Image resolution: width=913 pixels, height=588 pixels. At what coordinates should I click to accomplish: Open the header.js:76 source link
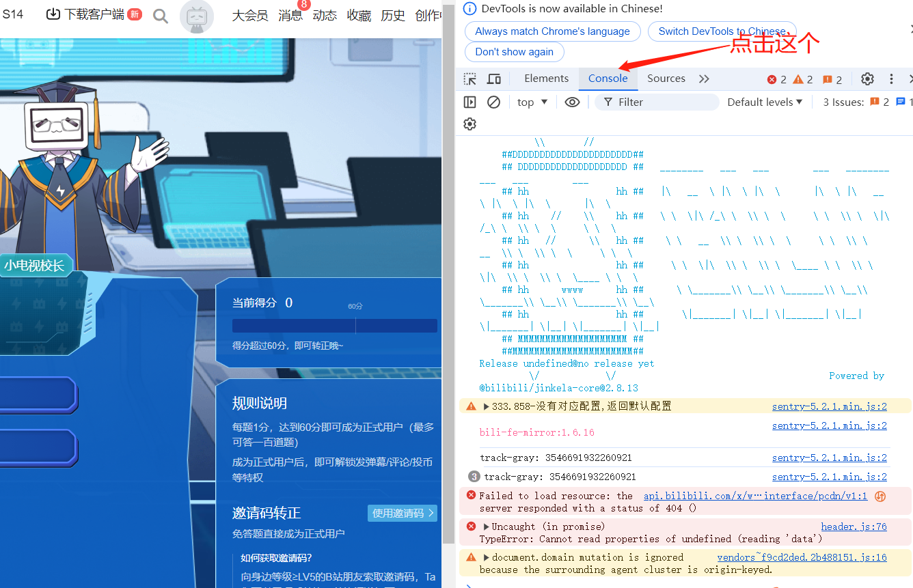tap(854, 527)
